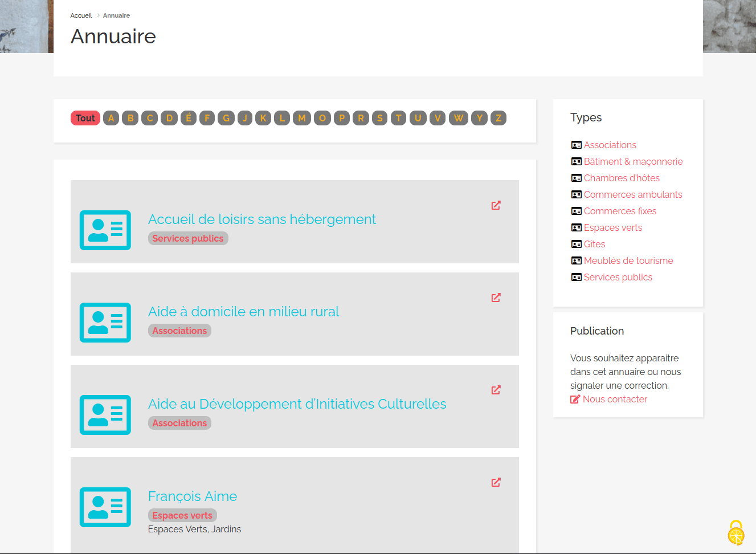The image size is (756, 554).
Task: Open external link icon for François Aime
Action: click(496, 482)
